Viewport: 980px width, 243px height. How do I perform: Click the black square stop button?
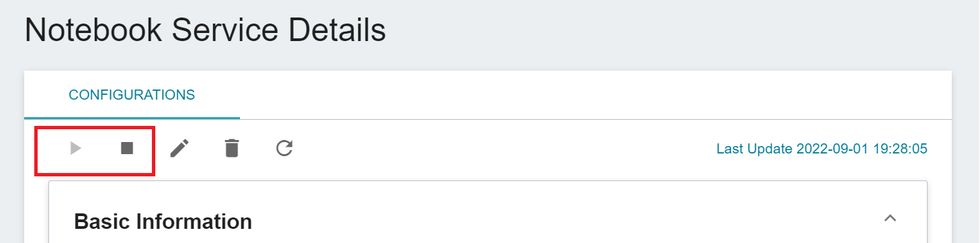[x=127, y=148]
